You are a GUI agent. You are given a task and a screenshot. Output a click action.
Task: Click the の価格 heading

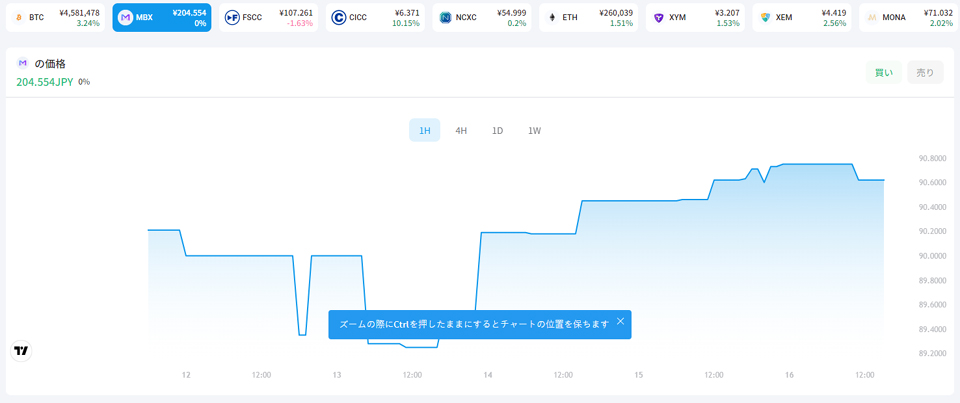[x=50, y=63]
